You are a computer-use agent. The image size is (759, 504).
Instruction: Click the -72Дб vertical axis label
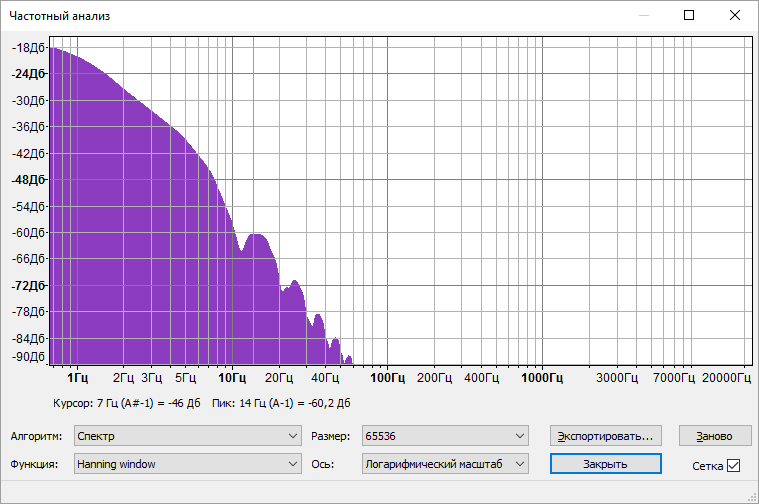click(x=28, y=286)
